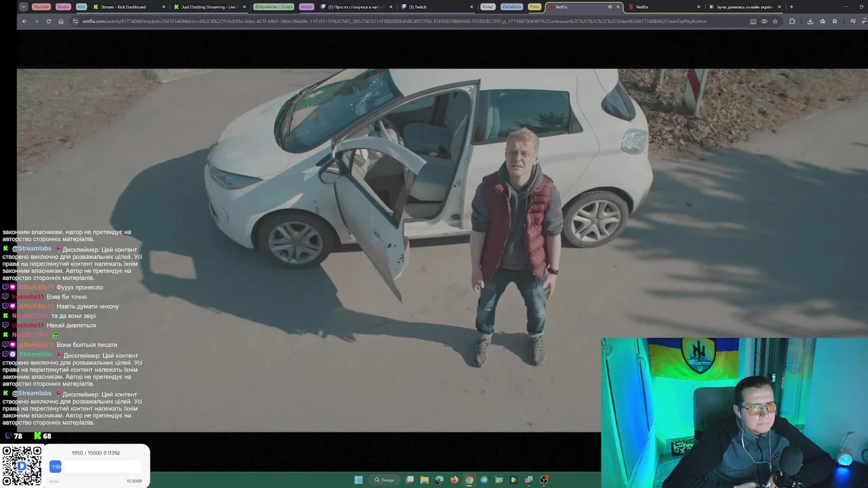Click the Пошук taskbar search box
868x488 pixels.
(384, 480)
